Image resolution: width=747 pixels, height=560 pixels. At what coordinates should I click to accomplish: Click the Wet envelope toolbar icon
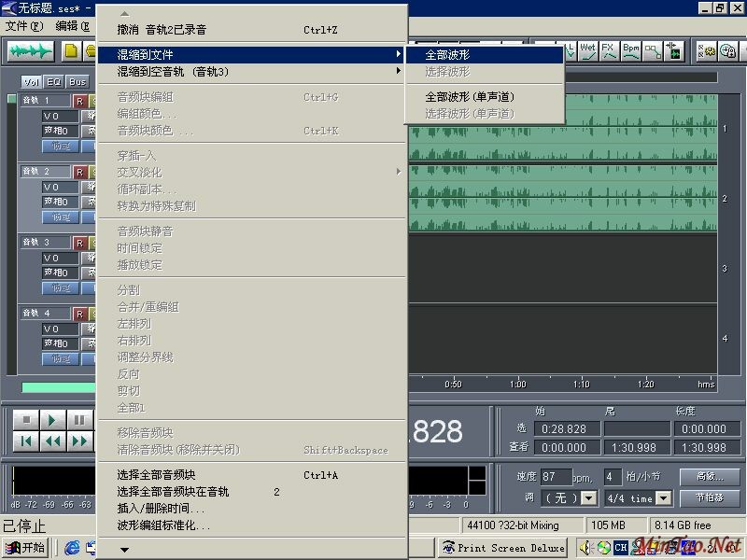pyautogui.click(x=588, y=49)
